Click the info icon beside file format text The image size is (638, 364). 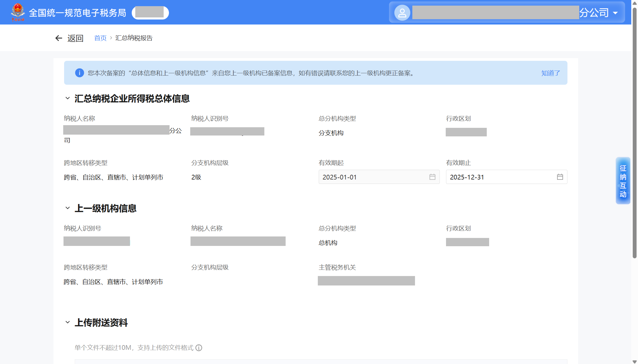point(199,348)
